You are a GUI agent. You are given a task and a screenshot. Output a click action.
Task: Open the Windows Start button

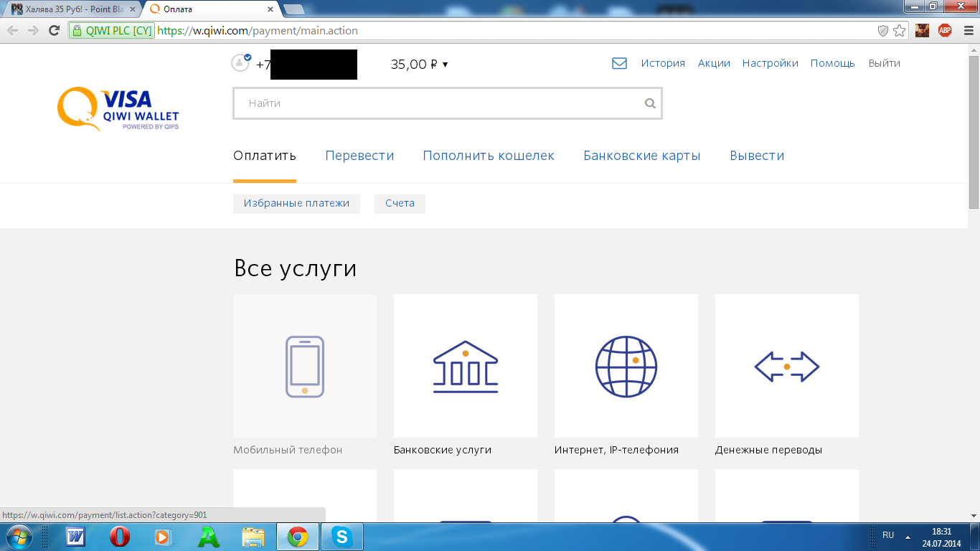19,537
